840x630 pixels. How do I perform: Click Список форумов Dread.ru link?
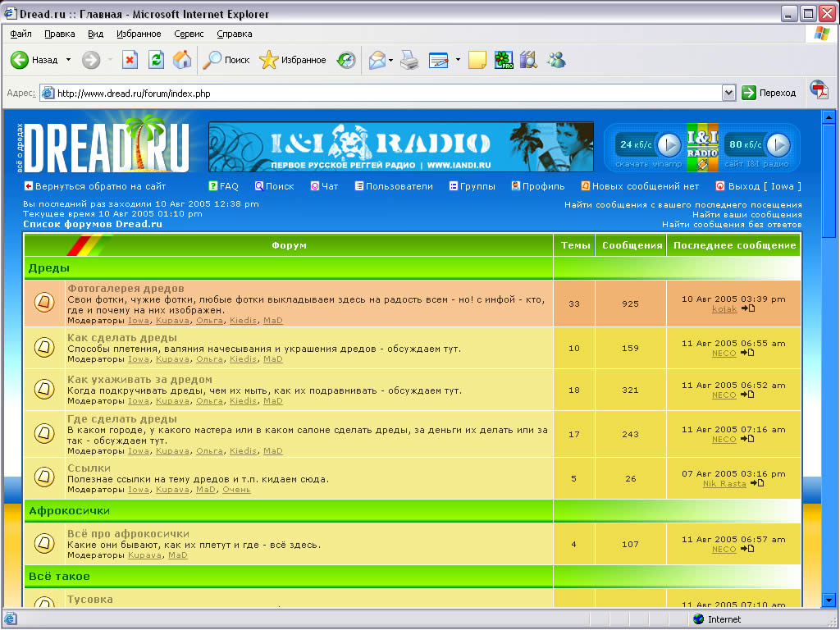coord(93,224)
